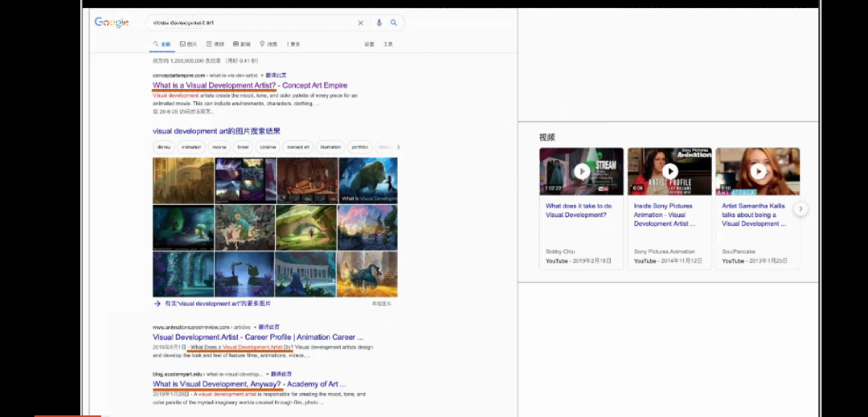Open the dropdown arrow next to animationcareerreview.com URL
Image resolution: width=868 pixels, height=417 pixels.
tap(256, 328)
